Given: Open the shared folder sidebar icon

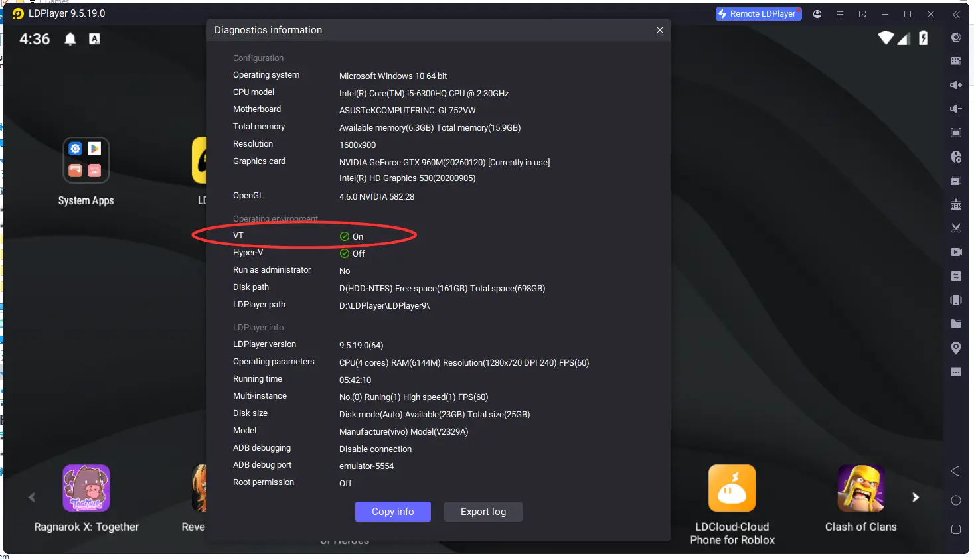Looking at the screenshot, I should click(x=955, y=324).
